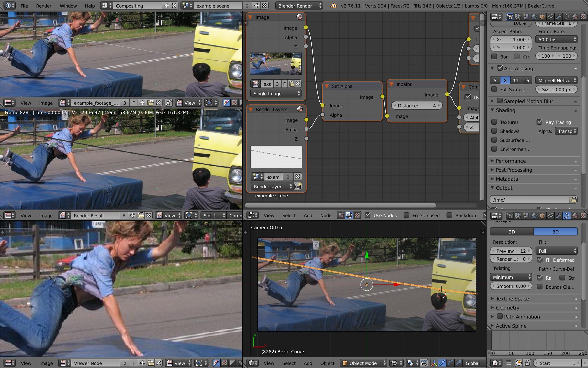This screenshot has width=588, height=368.
Task: Open the Blender Render engine dropdown
Action: pos(299,6)
